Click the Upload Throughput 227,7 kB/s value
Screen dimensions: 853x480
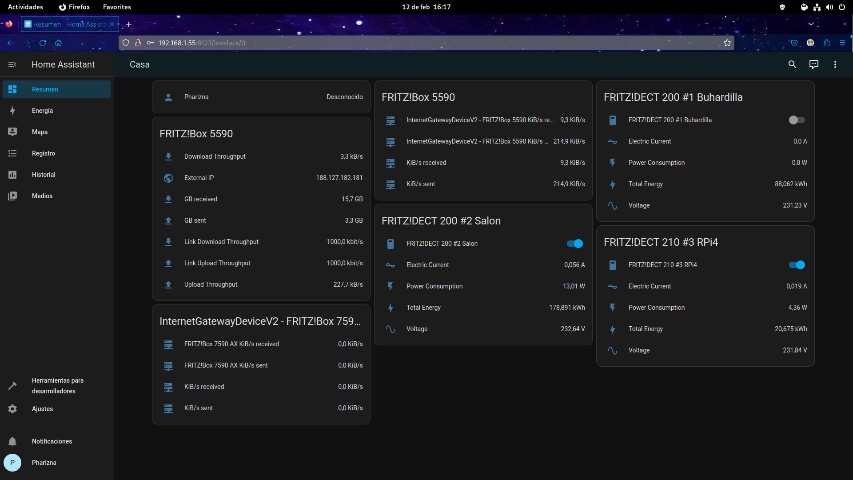point(348,285)
